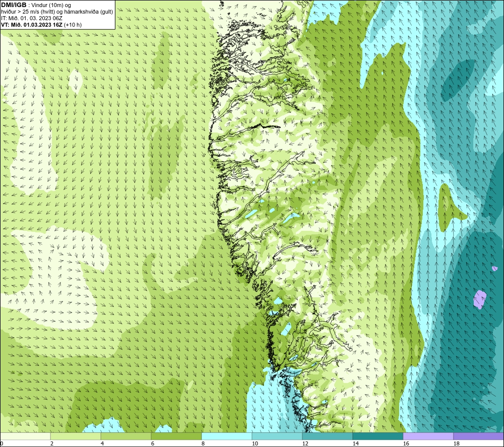The width and height of the screenshot is (504, 447).
Task: Click the legend label "16"
Action: click(x=406, y=444)
